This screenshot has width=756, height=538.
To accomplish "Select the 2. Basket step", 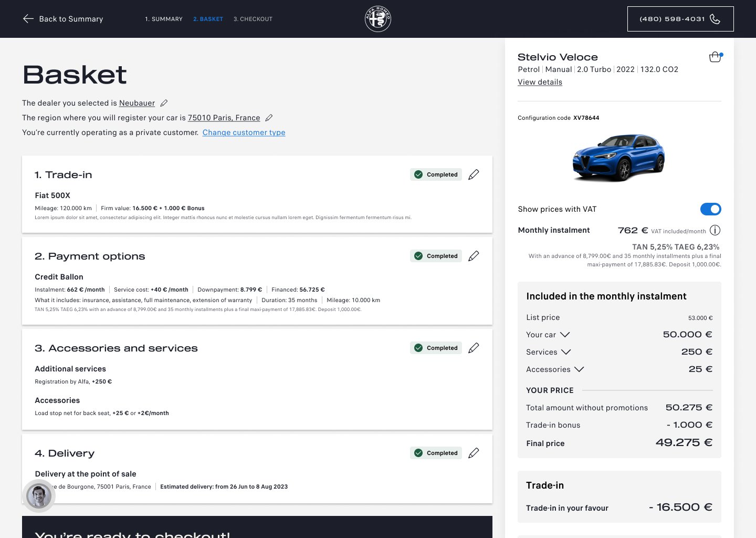I will 208,19.
